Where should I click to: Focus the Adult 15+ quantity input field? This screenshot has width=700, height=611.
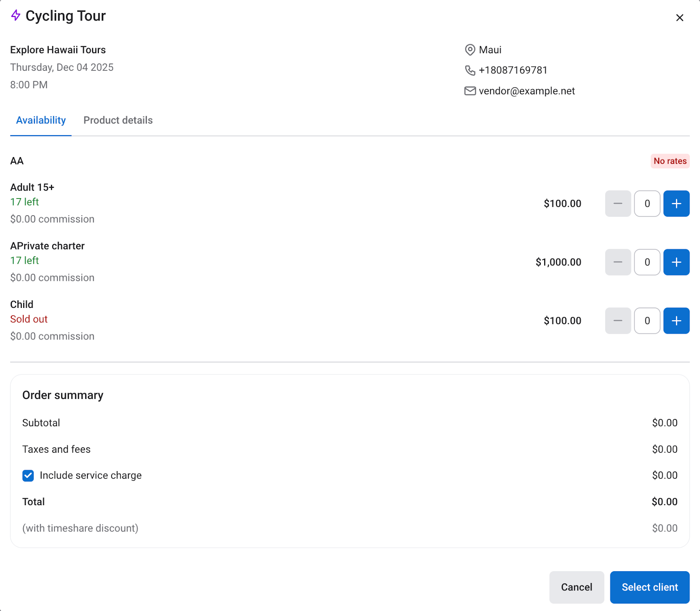647,204
